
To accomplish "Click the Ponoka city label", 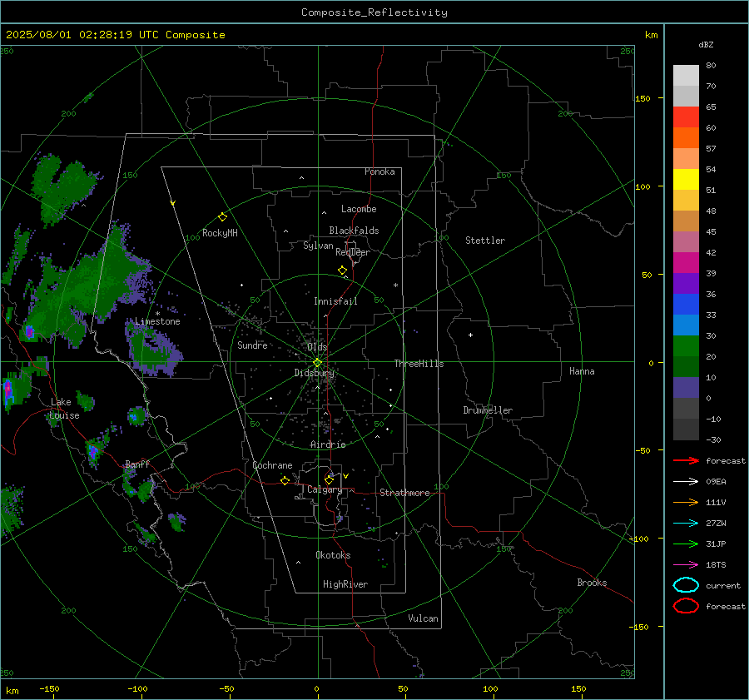I will click(379, 171).
